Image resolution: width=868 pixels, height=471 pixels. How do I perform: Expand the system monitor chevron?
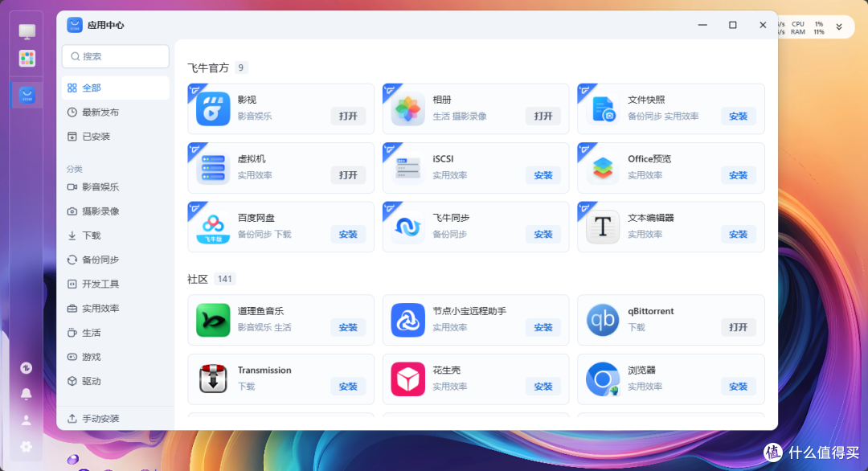pyautogui.click(x=839, y=27)
